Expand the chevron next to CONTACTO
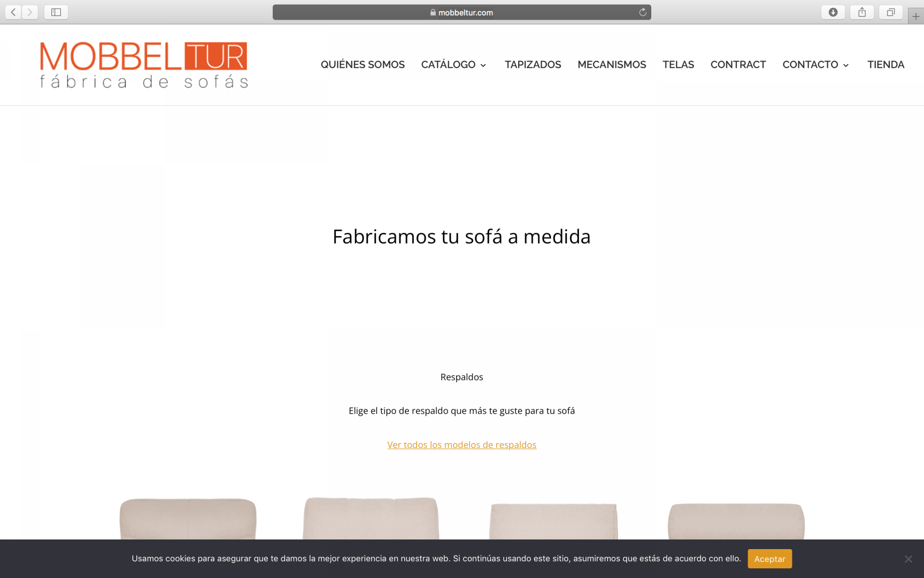 point(846,65)
